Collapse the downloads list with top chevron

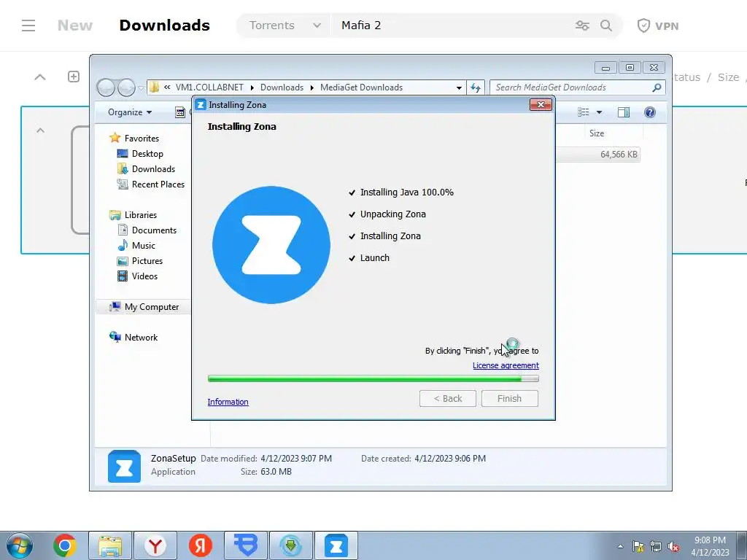[x=40, y=77]
